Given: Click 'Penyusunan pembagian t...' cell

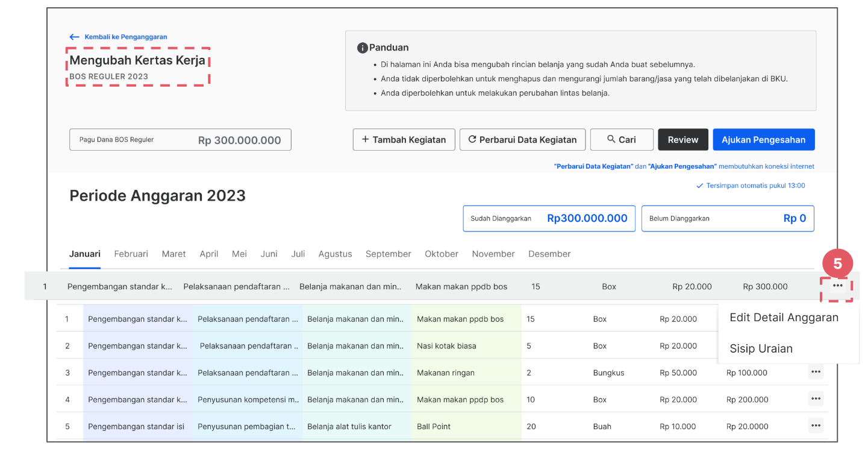Looking at the screenshot, I should click(x=248, y=426).
